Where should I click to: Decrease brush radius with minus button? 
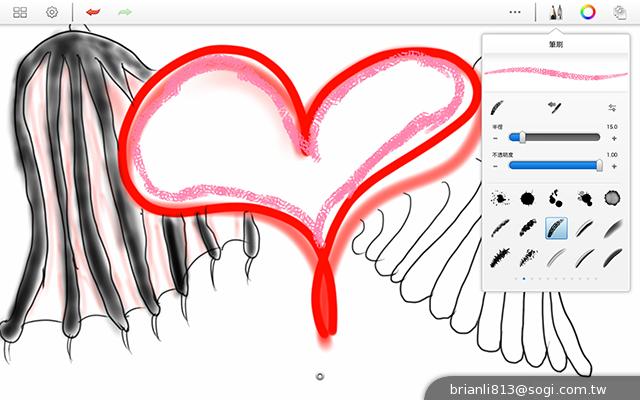(496, 138)
